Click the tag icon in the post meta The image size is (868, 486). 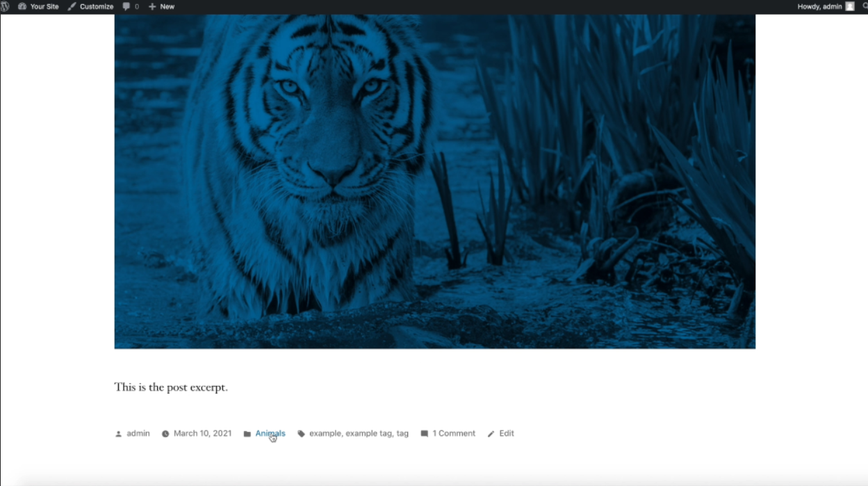coord(301,434)
